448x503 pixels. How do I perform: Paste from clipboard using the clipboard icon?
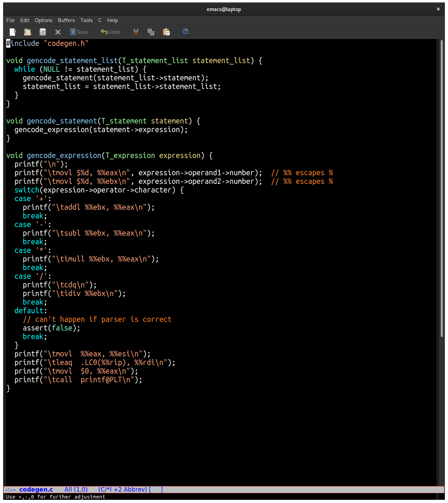[166, 32]
